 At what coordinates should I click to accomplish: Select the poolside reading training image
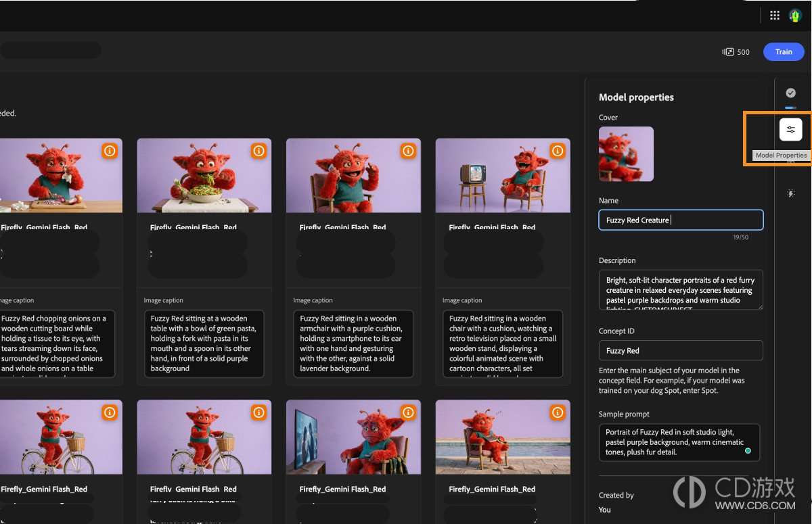(503, 437)
